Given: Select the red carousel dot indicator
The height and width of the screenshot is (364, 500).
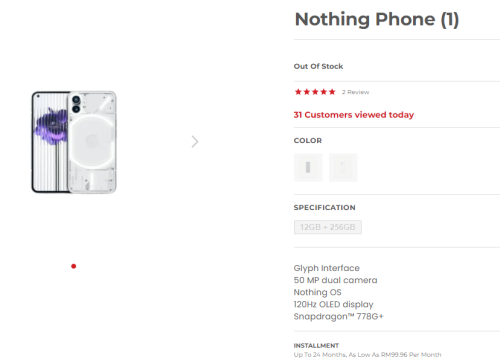Looking at the screenshot, I should 74,266.
